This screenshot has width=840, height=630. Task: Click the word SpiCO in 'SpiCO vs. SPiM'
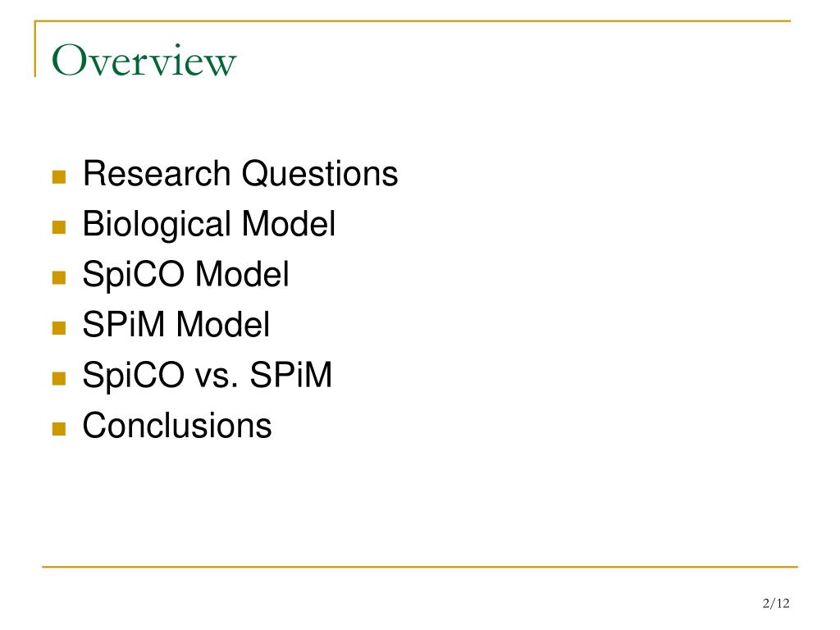click(134, 375)
